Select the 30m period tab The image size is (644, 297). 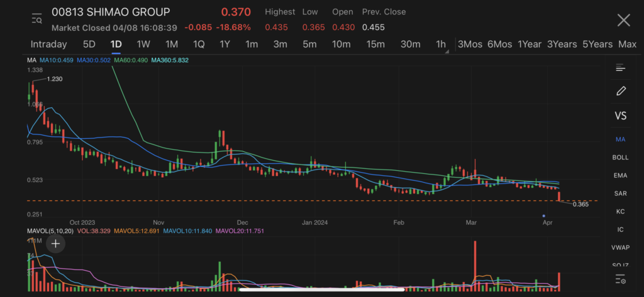coord(410,45)
